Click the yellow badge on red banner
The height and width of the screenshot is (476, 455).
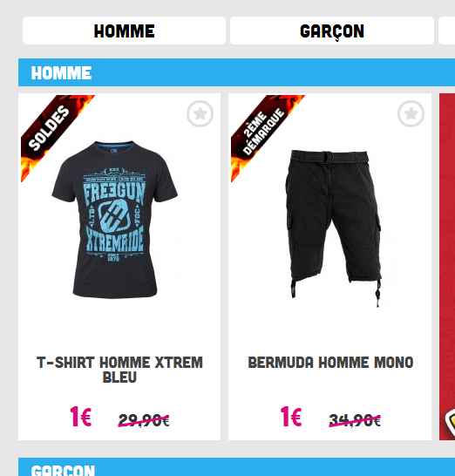[x=450, y=420]
